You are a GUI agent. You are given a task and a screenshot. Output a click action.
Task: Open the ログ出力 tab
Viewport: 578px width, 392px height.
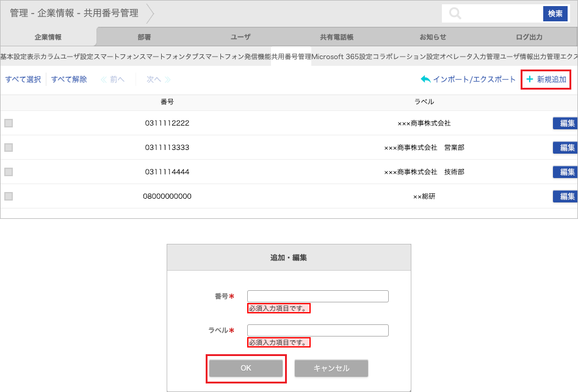pyautogui.click(x=529, y=37)
